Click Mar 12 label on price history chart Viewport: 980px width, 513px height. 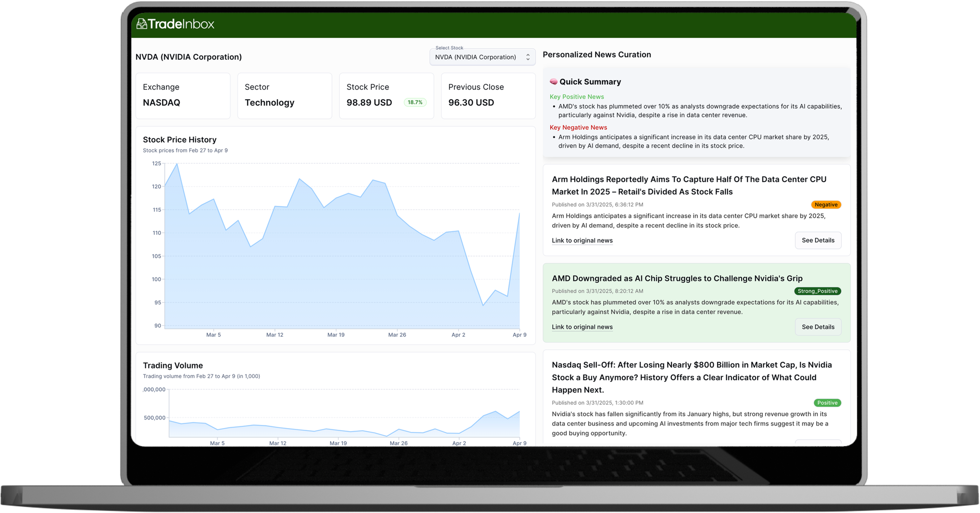(x=275, y=335)
